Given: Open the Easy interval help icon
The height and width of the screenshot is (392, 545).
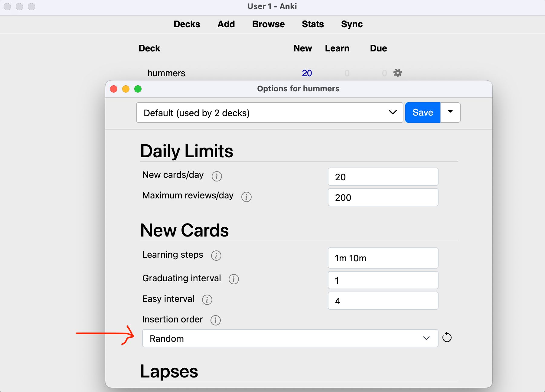Looking at the screenshot, I should [x=207, y=300].
